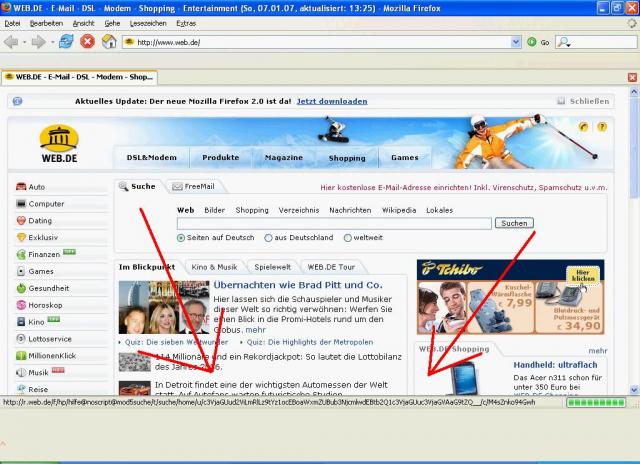640x464 pixels.
Task: Switch to the FreeMail tab
Action: 193,186
